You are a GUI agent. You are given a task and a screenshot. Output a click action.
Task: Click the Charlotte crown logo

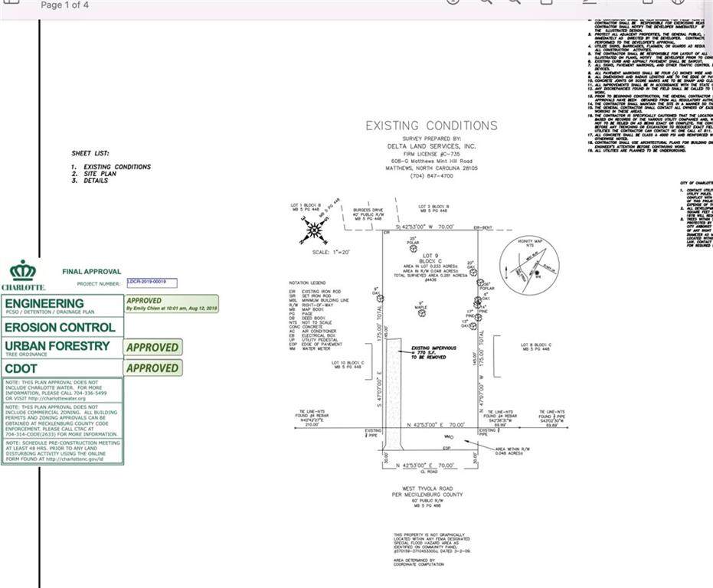pyautogui.click(x=23, y=271)
